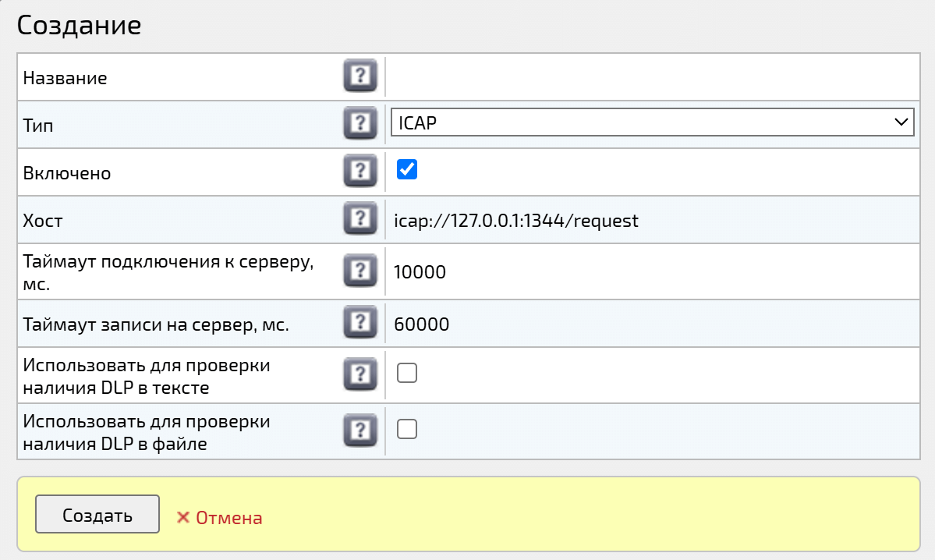Click the red X icon next to Отмена
Screen dimensions: 935x560
[183, 516]
